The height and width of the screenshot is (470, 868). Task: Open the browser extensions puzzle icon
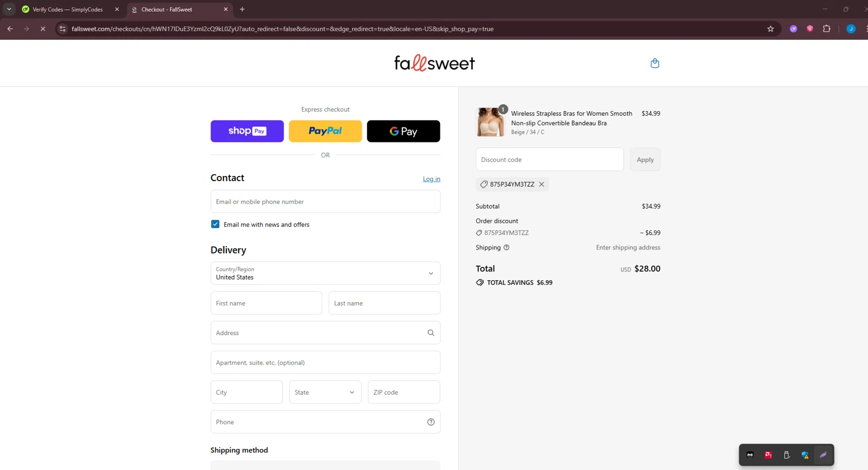(x=826, y=29)
